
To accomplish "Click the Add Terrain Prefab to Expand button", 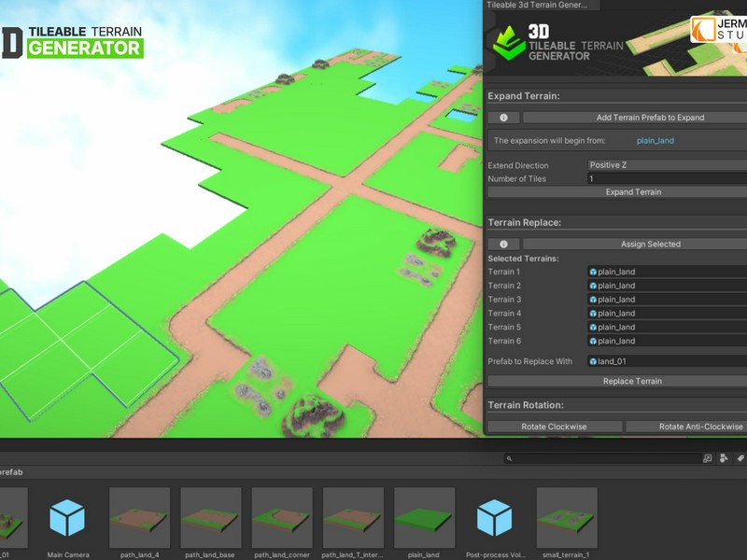I will click(635, 118).
